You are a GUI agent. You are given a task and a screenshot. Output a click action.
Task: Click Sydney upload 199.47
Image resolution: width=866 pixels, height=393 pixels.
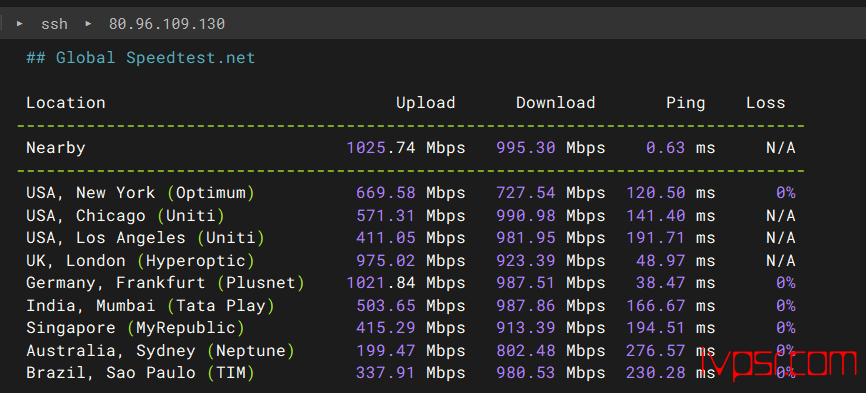click(386, 350)
